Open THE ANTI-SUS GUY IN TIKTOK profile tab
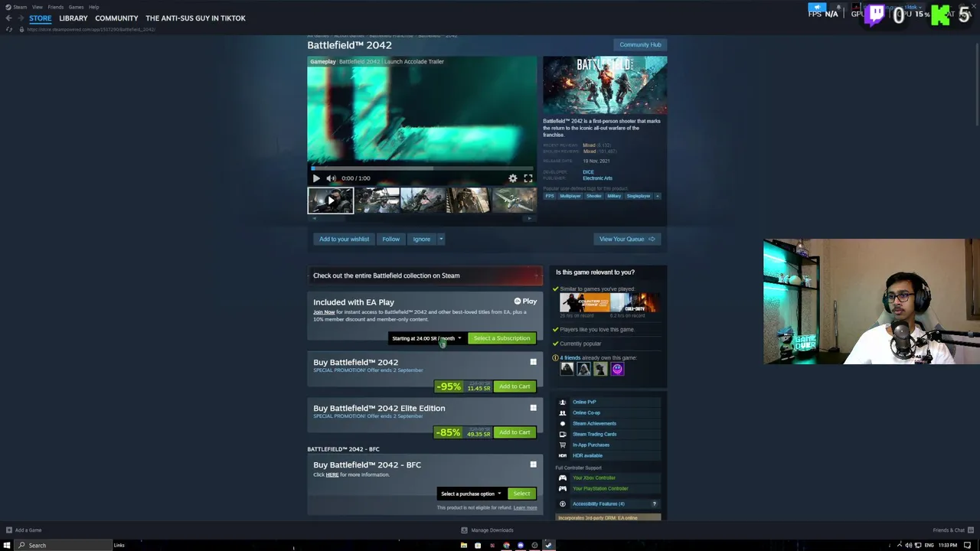980x551 pixels. click(x=195, y=18)
